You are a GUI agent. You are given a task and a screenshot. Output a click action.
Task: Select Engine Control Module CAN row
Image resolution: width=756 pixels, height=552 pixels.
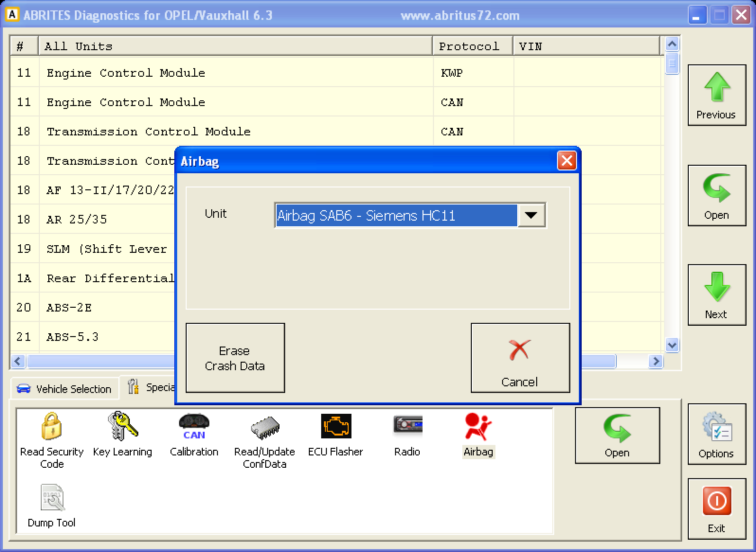(x=336, y=102)
